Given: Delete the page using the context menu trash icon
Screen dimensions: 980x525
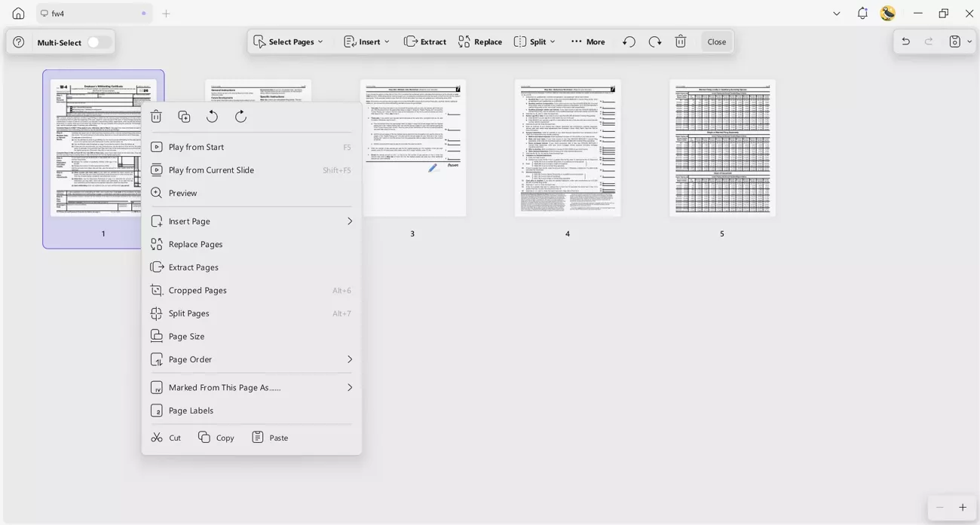Looking at the screenshot, I should pyautogui.click(x=156, y=116).
